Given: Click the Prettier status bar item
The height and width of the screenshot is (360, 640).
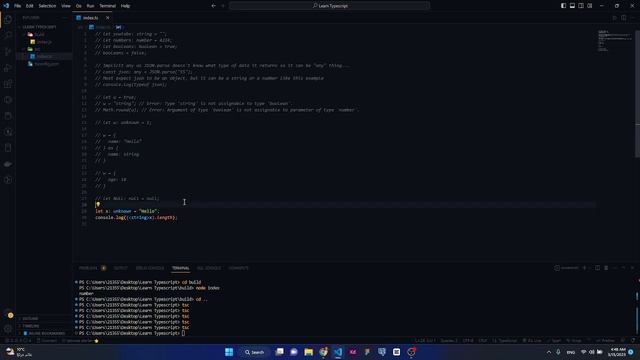Looking at the screenshot, I should (605, 340).
